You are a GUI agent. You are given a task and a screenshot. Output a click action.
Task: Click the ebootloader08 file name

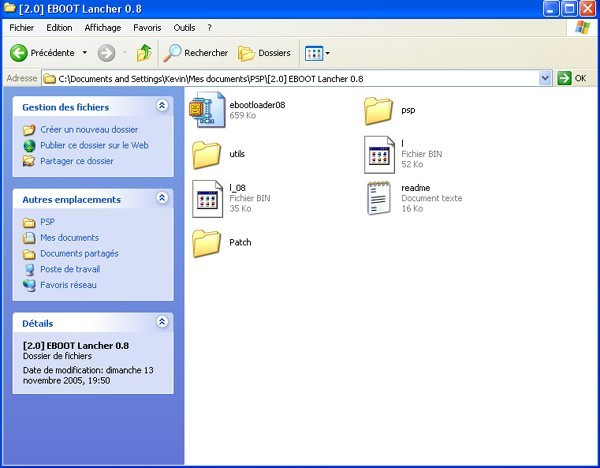click(x=257, y=105)
